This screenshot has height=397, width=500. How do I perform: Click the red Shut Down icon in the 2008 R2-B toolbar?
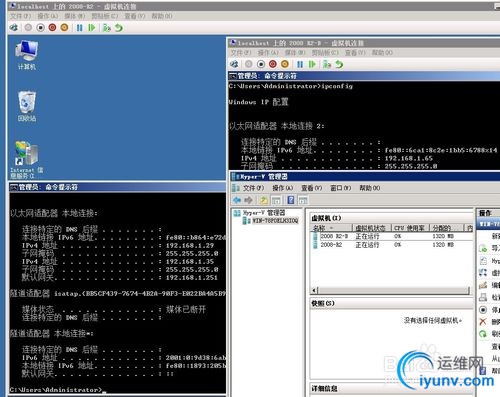coord(273,64)
